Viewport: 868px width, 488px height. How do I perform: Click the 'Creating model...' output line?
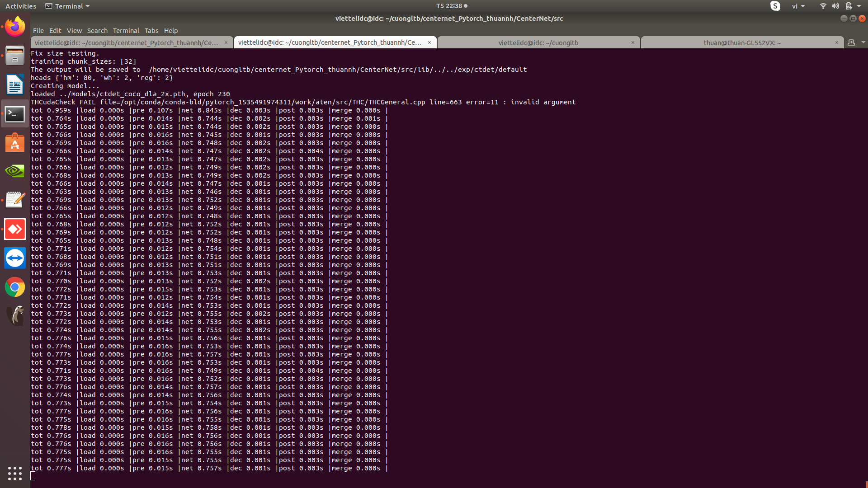(x=65, y=86)
